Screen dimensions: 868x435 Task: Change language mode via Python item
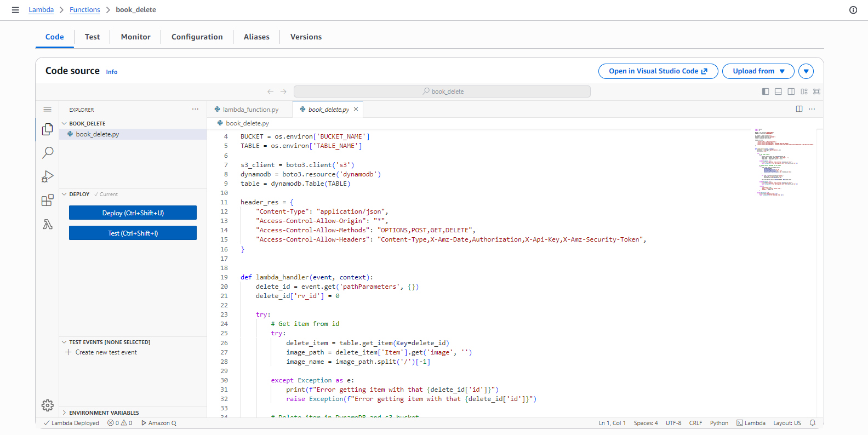(x=719, y=423)
